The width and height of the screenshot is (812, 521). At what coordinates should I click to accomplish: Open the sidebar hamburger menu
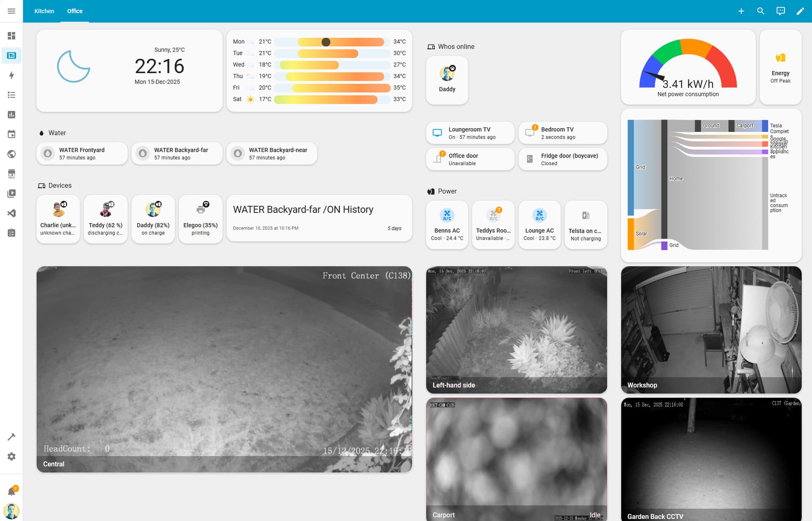[11, 11]
